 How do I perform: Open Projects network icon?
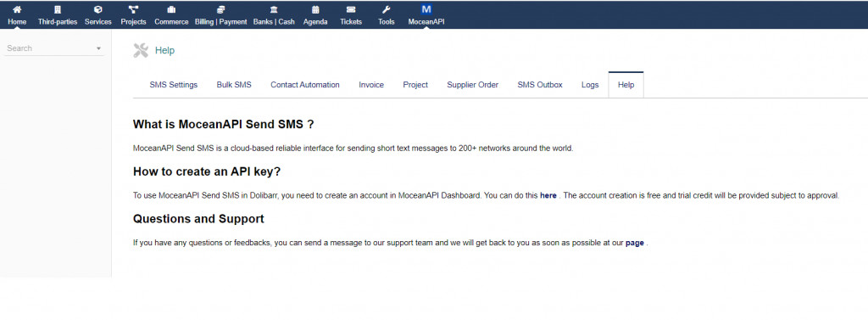coord(133,9)
